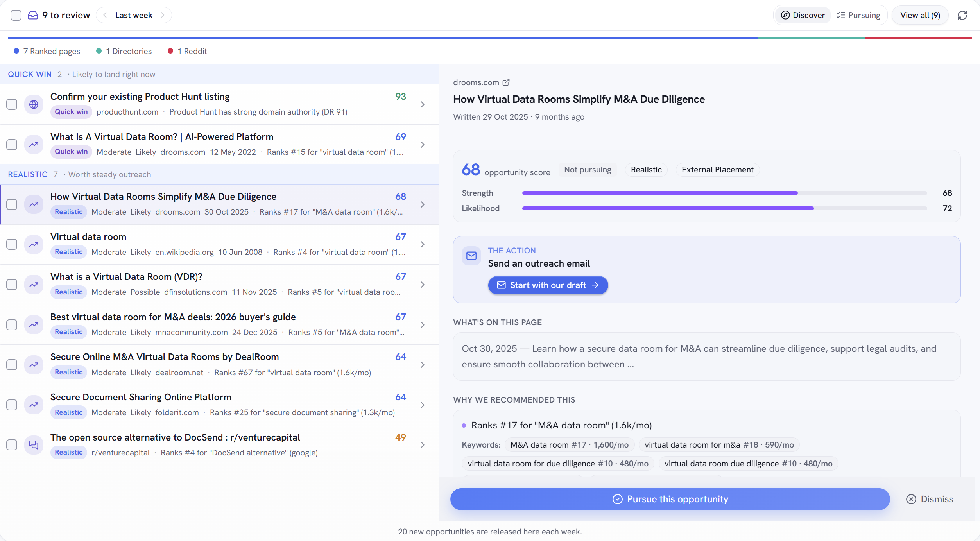The width and height of the screenshot is (980, 541).
Task: Filter by '1 Reddit' legend item
Action: [x=187, y=51]
